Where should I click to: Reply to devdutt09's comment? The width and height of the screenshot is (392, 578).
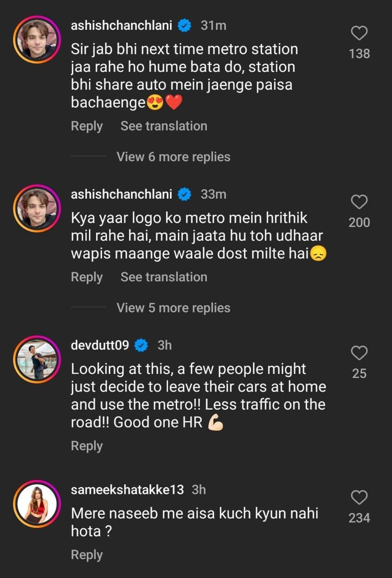pos(87,446)
